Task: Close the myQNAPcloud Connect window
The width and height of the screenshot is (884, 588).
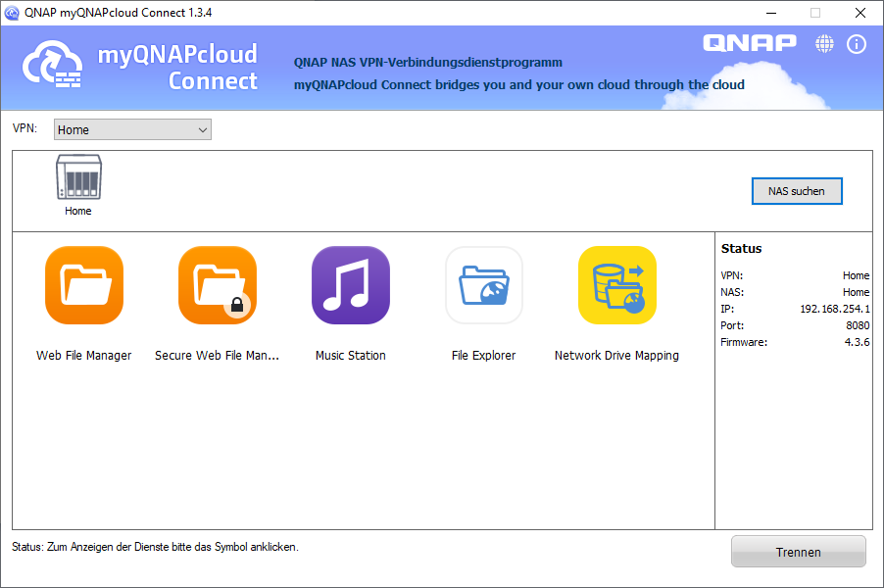Action: 859,13
